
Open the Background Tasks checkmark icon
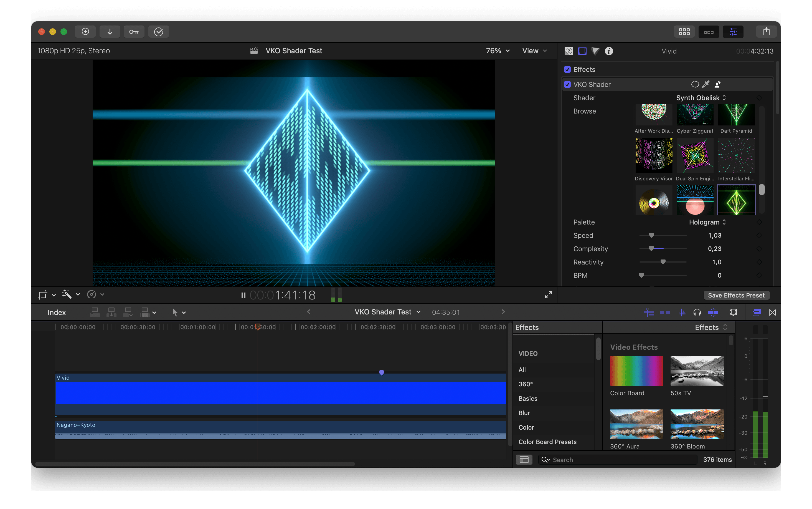(x=158, y=32)
